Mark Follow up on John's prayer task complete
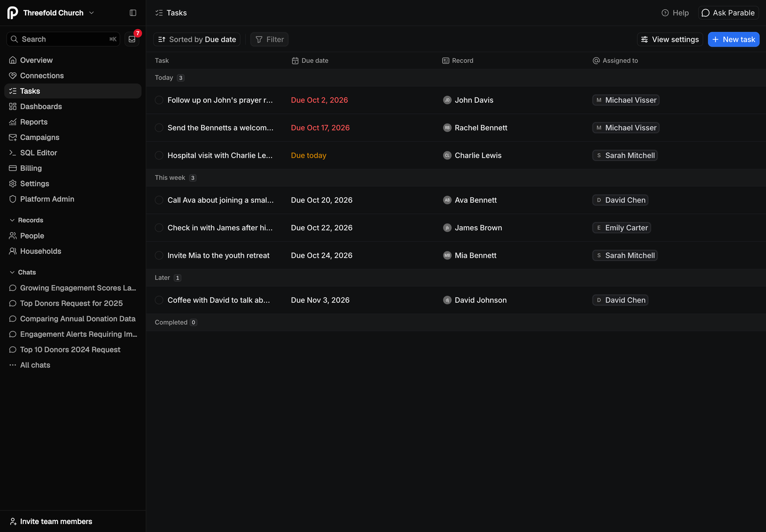Screen dimensions: 766x532 (x=159, y=100)
